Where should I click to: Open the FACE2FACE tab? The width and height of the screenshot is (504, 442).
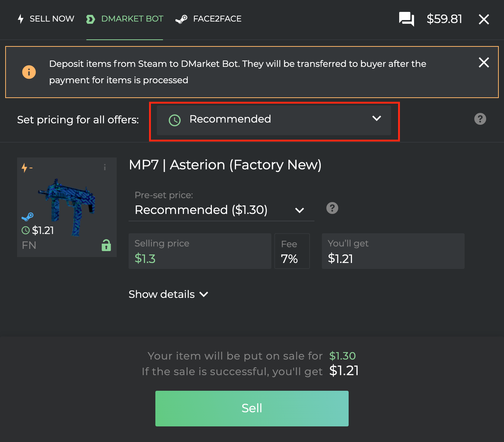(x=209, y=19)
